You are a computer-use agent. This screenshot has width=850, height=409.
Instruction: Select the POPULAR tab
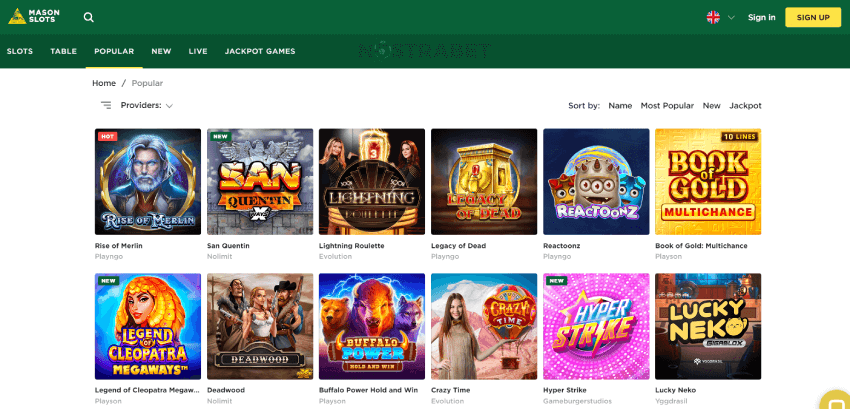(114, 52)
